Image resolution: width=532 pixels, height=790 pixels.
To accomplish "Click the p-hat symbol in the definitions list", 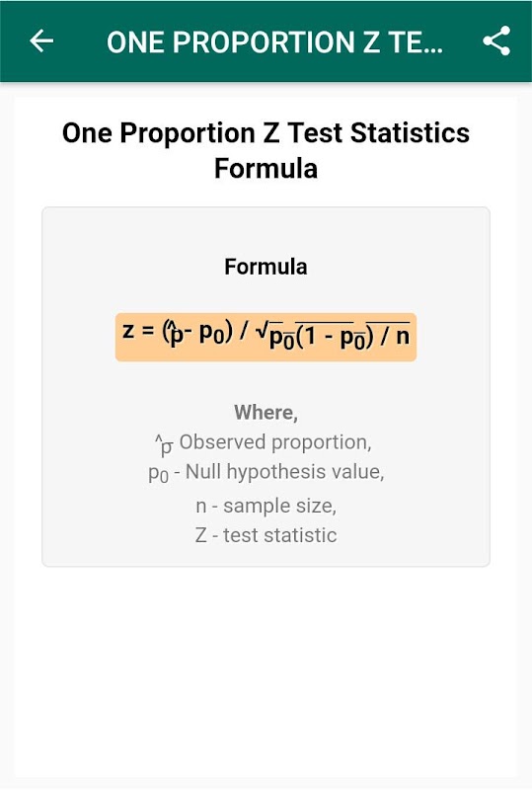I will coord(164,445).
